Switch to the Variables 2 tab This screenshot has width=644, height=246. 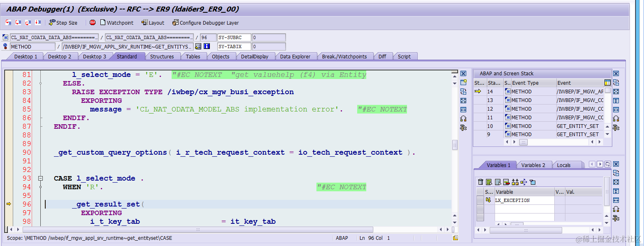[x=533, y=165]
